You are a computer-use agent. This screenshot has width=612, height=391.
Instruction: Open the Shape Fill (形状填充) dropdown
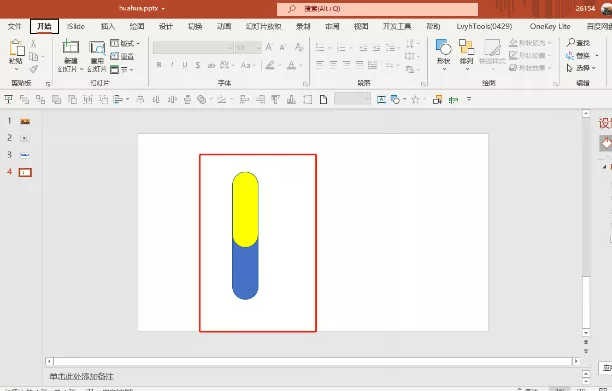point(530,42)
